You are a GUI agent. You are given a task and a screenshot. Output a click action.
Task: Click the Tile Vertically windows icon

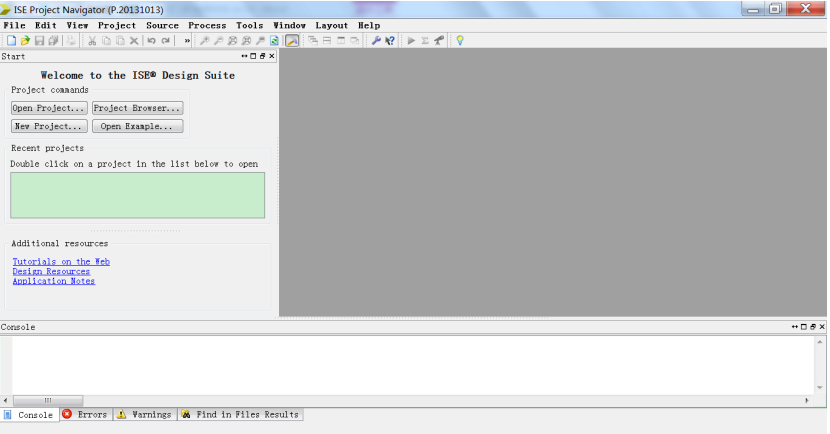pyautogui.click(x=341, y=41)
